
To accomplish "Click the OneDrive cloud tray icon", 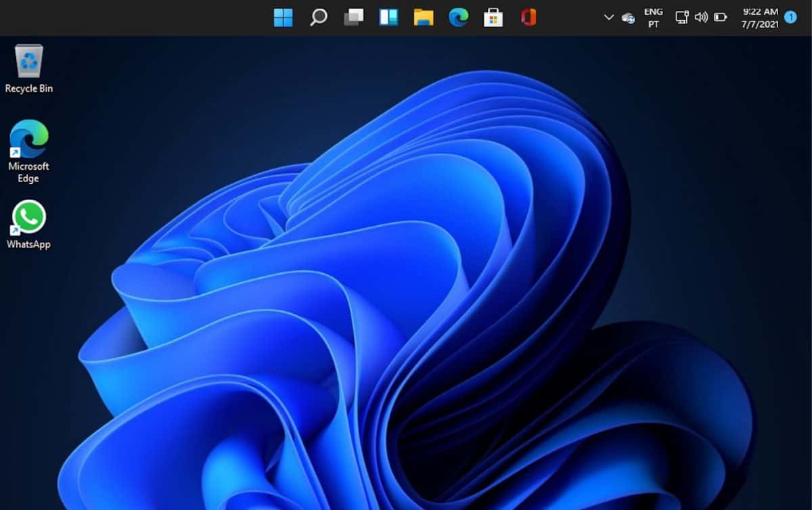I will point(628,18).
